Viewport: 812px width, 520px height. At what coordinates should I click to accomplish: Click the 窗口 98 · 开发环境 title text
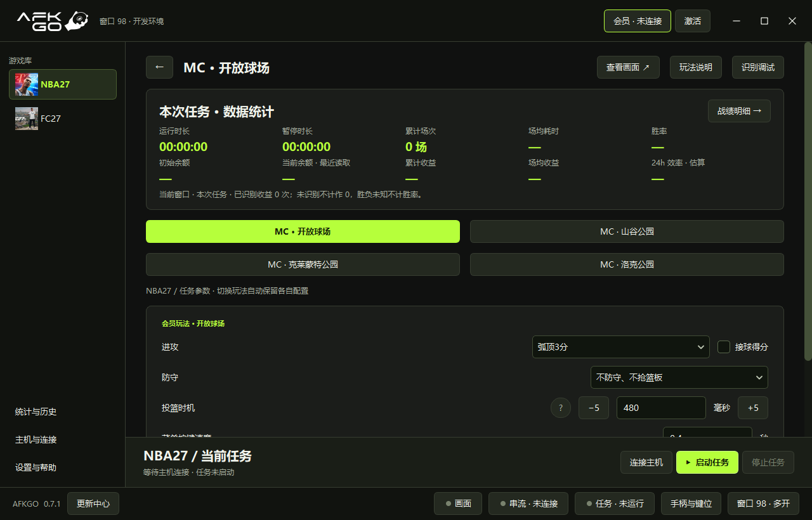131,22
